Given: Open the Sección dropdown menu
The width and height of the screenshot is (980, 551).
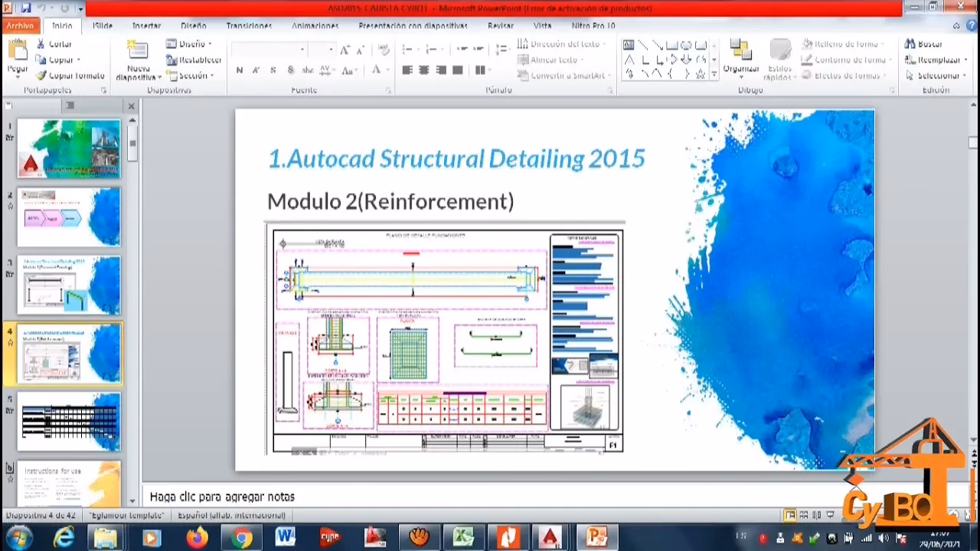Looking at the screenshot, I should tap(191, 76).
